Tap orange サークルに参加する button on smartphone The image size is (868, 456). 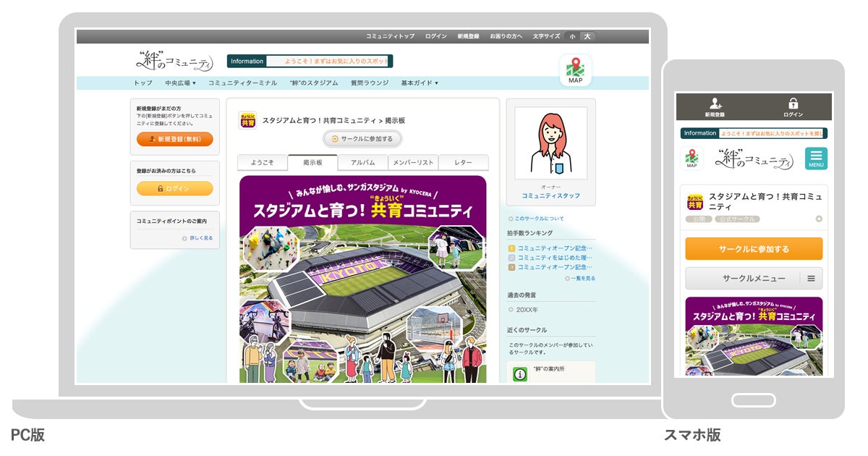coord(754,248)
